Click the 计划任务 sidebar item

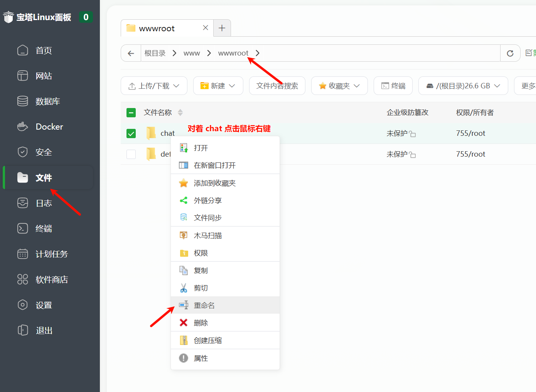coord(51,254)
